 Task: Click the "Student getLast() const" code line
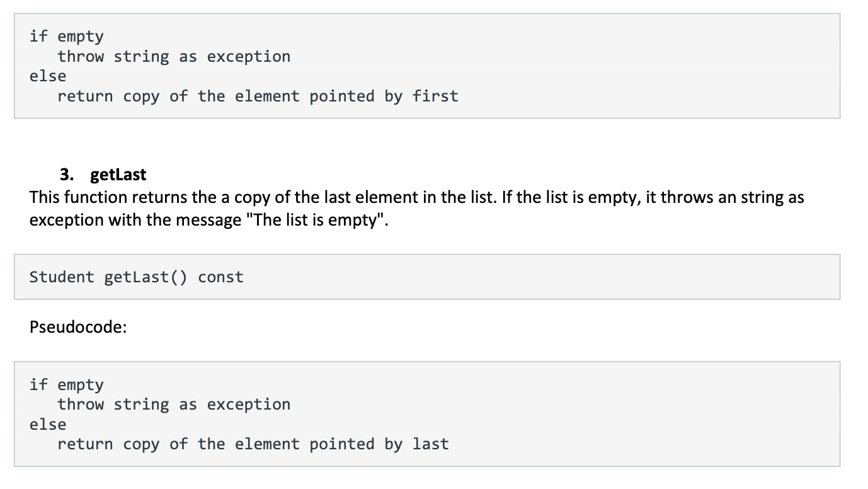point(137,277)
